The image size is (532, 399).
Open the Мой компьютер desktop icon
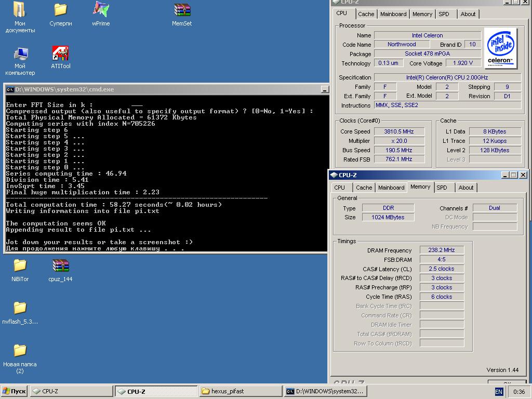pyautogui.click(x=20, y=60)
